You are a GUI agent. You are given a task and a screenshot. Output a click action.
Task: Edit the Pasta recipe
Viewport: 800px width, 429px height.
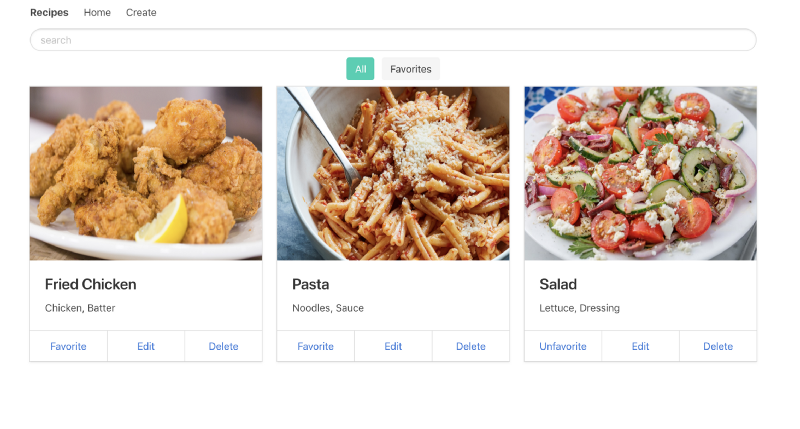coord(393,346)
